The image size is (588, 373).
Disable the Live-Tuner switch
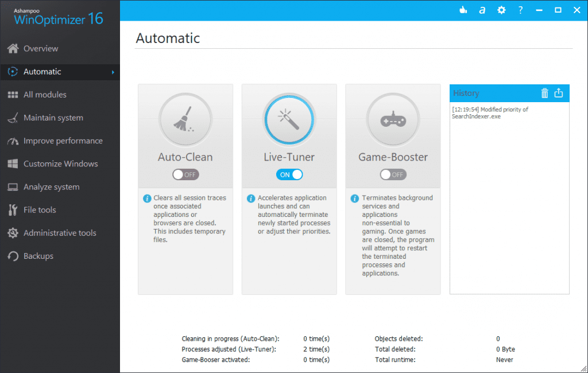(x=289, y=174)
